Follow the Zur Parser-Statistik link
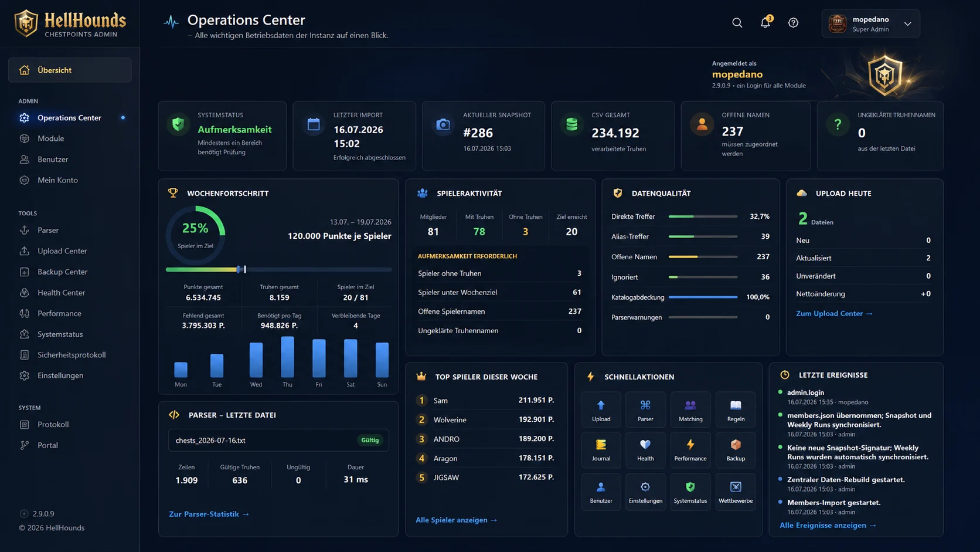This screenshot has height=552, width=980. tap(209, 514)
